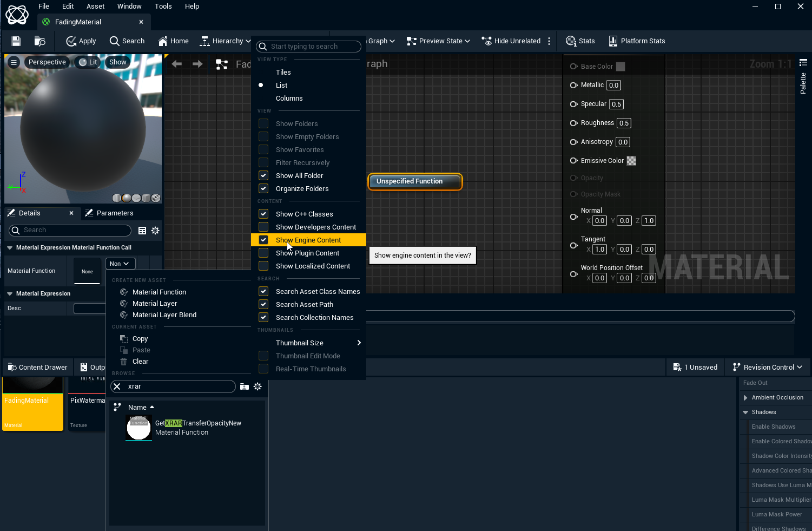Select the Tiles view type

[x=283, y=73]
